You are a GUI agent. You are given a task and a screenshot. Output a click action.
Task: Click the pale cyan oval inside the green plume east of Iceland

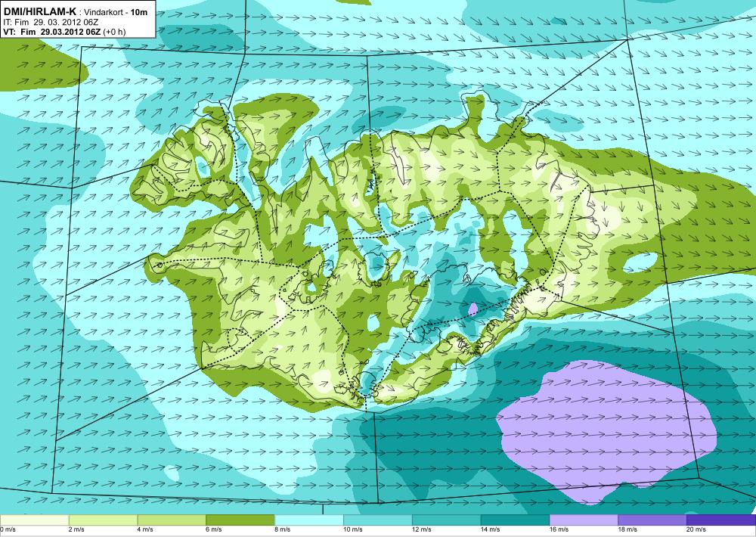pyautogui.click(x=640, y=262)
